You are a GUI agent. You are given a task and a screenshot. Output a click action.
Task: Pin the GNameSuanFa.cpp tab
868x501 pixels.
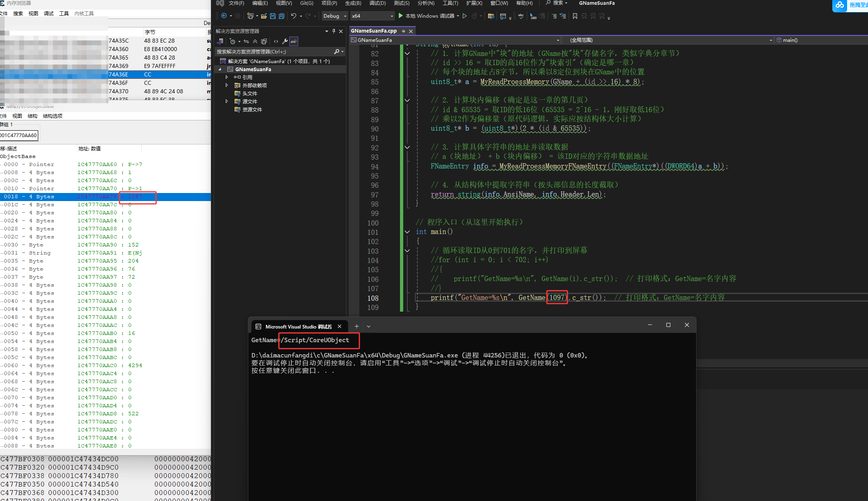coord(404,31)
